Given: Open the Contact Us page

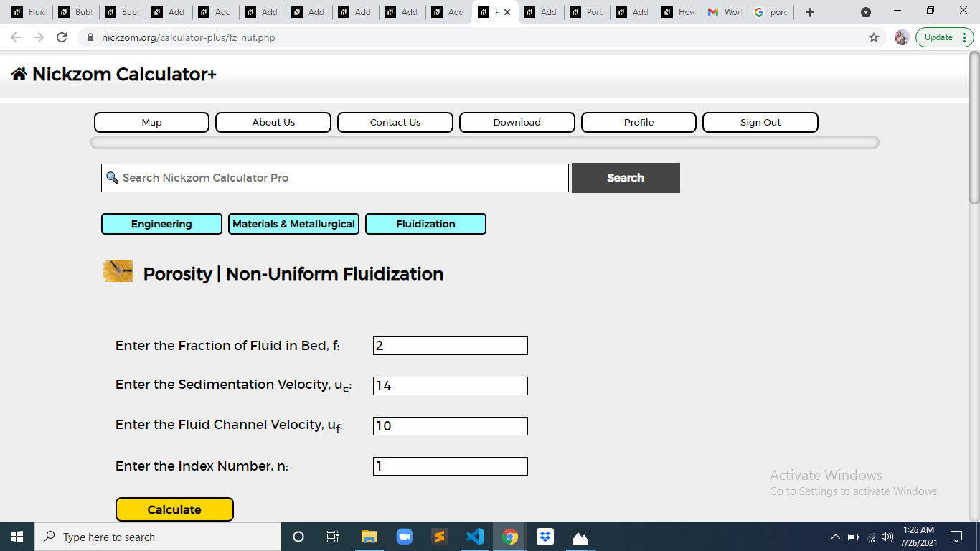Looking at the screenshot, I should click(x=395, y=122).
